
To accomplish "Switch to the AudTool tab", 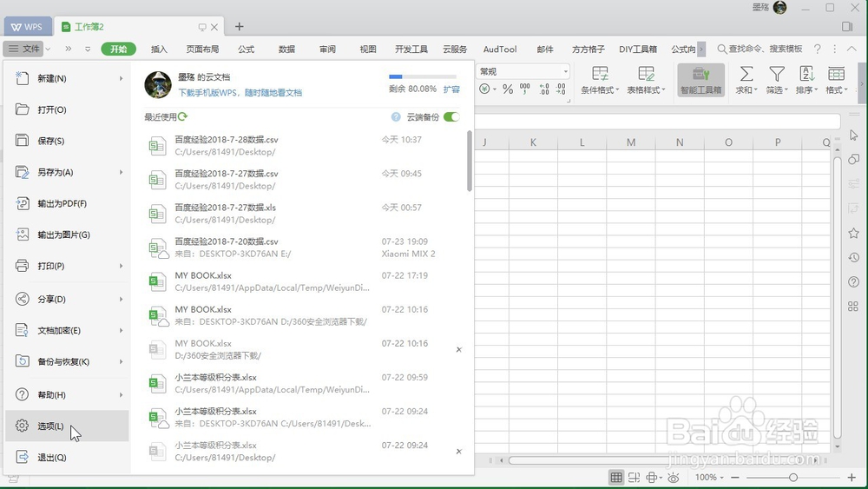I will 500,49.
